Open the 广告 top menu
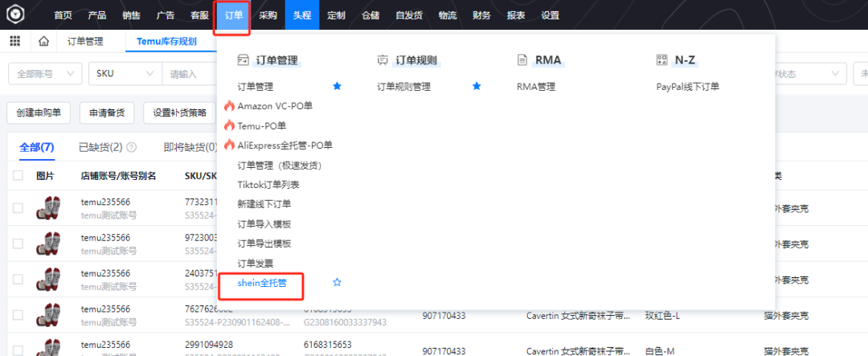The height and width of the screenshot is (356, 868). coord(166,15)
